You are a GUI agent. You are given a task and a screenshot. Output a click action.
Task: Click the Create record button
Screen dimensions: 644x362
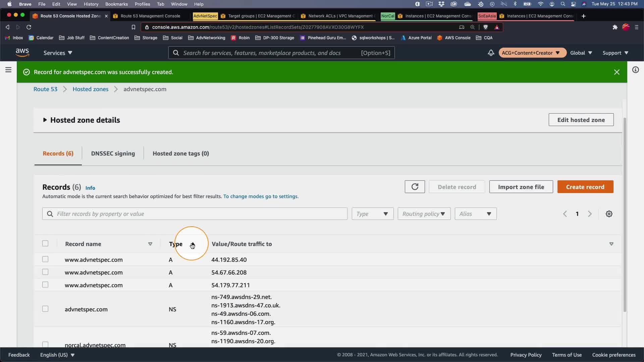click(585, 187)
